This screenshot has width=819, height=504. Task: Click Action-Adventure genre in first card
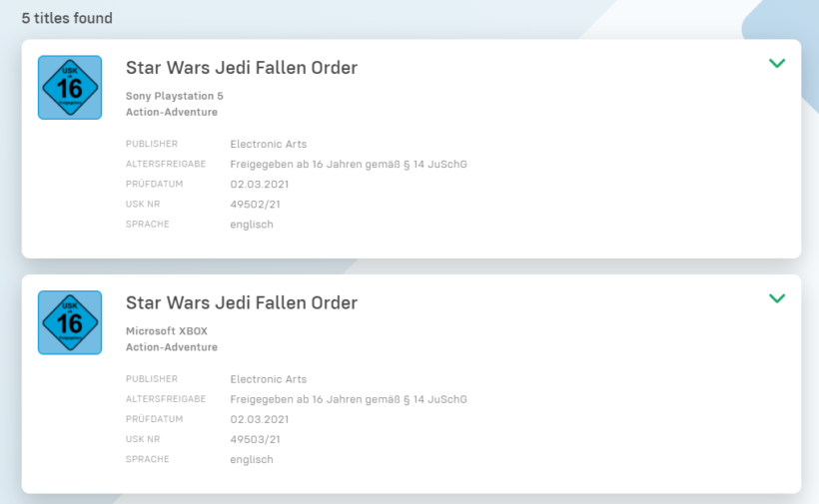tap(171, 112)
